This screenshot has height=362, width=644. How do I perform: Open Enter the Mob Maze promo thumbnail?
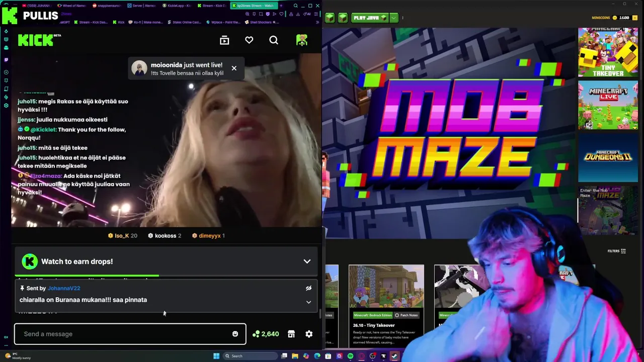[608, 210]
